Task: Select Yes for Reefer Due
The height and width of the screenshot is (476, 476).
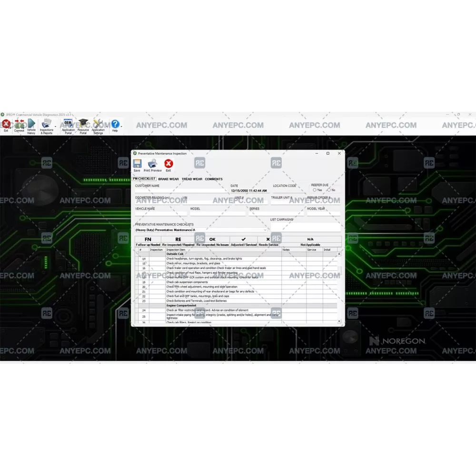Action: [x=315, y=190]
